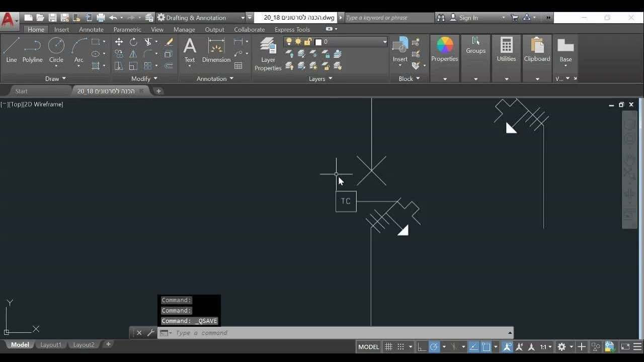
Task: Activate the Mirror tool
Action: pyautogui.click(x=133, y=54)
